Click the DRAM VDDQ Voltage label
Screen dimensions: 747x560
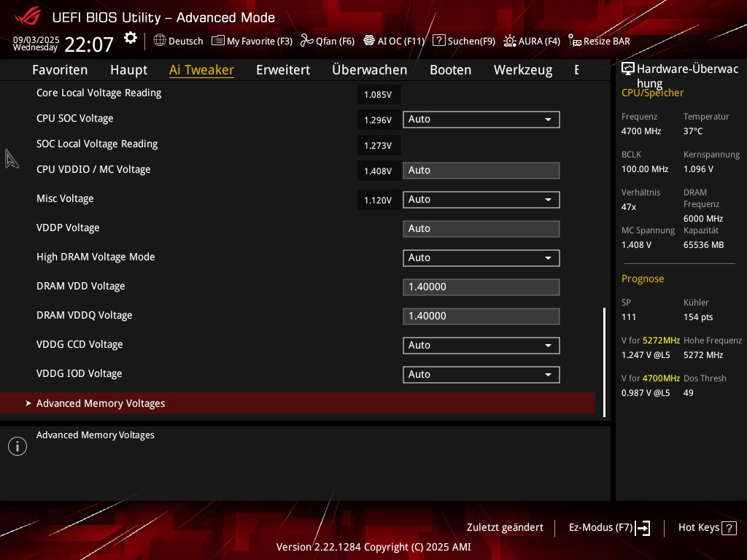[x=85, y=315]
